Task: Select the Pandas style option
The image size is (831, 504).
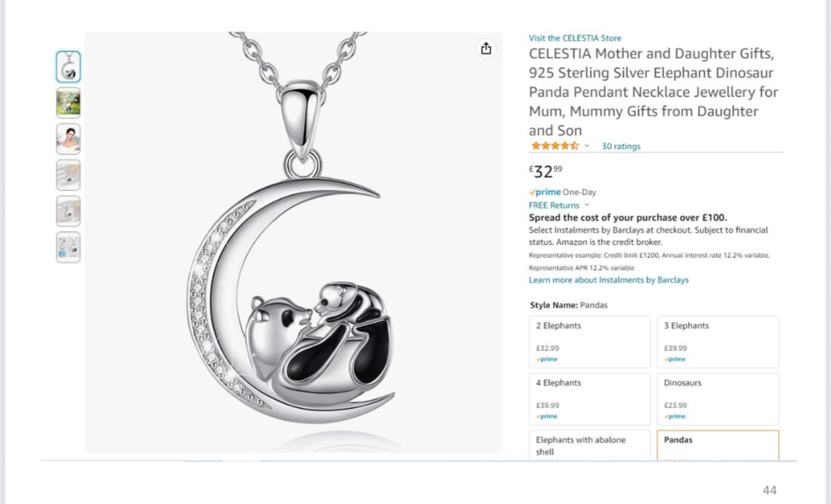Action: coord(718,445)
